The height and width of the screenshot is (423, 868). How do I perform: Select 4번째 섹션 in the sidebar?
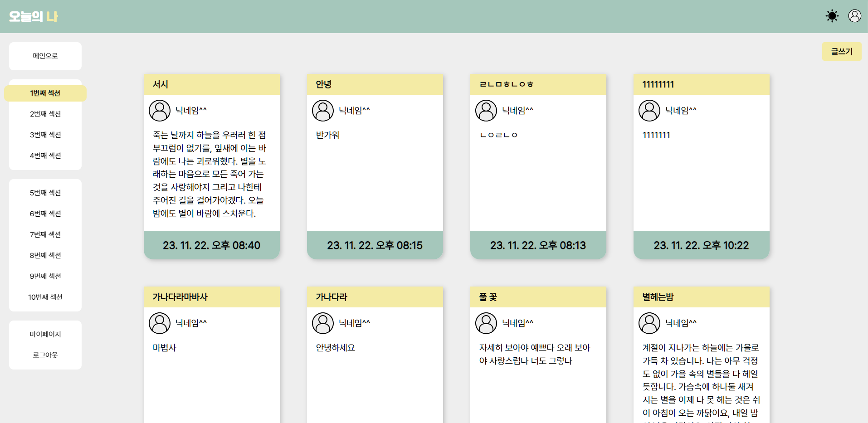pyautogui.click(x=45, y=156)
